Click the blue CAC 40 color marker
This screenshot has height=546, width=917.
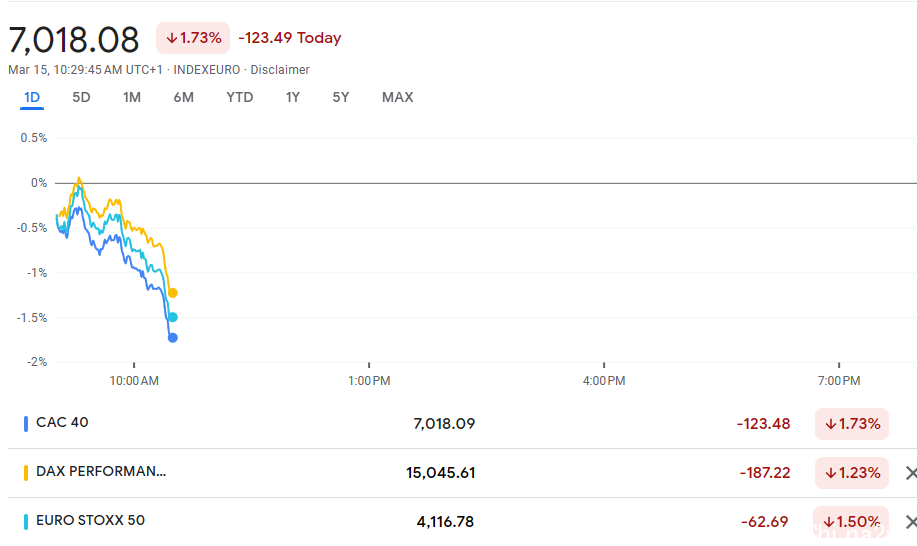click(x=26, y=424)
